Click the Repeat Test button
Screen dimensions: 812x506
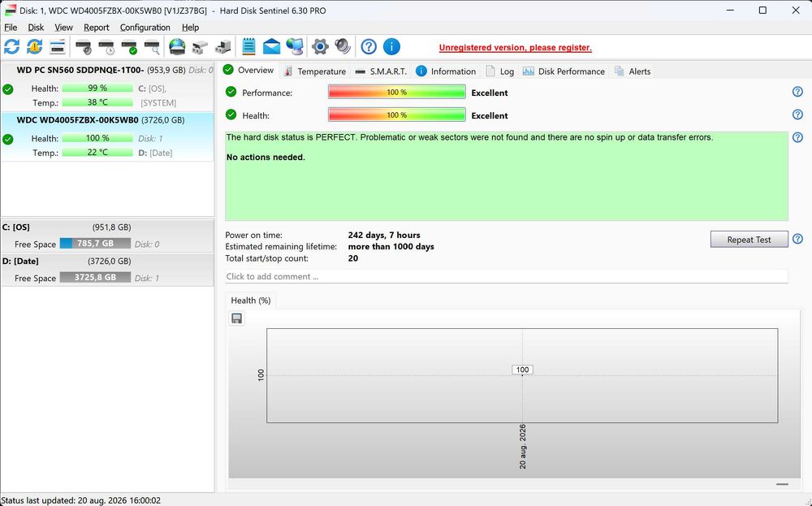coord(749,240)
